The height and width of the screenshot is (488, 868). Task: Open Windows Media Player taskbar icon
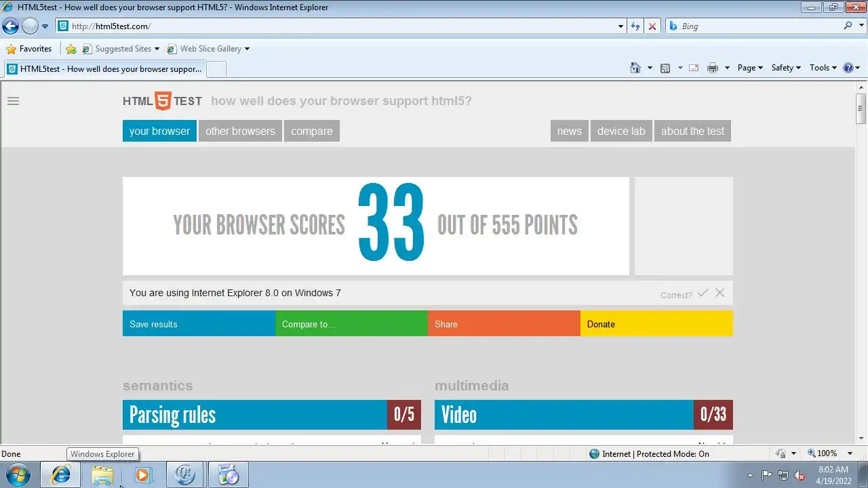pos(143,475)
